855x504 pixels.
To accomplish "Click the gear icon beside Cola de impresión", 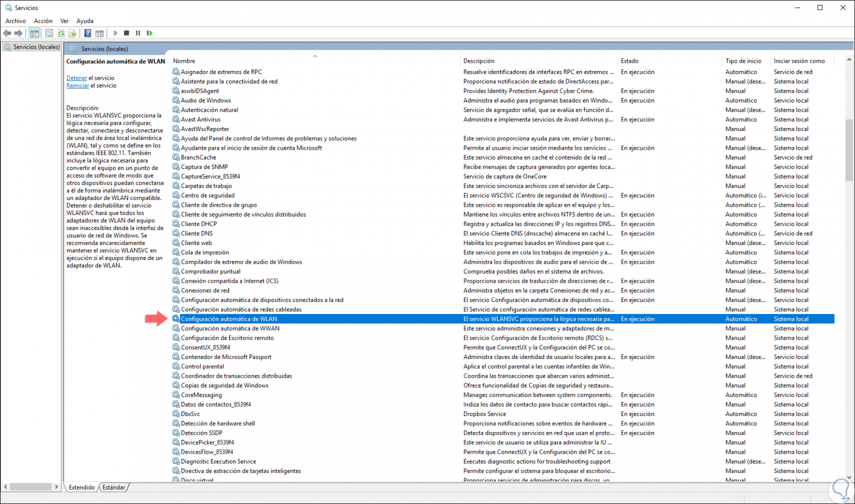I will 176,252.
